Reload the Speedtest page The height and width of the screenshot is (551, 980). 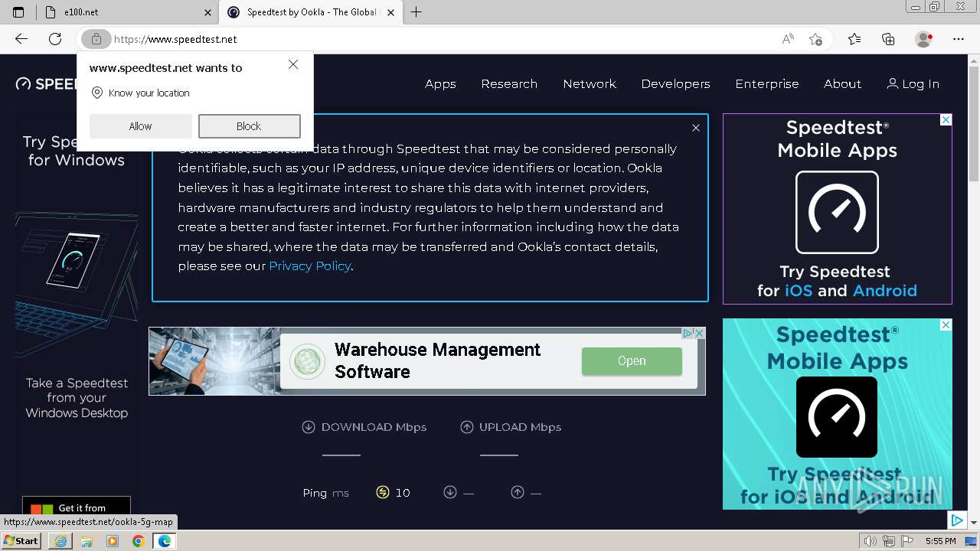click(55, 39)
